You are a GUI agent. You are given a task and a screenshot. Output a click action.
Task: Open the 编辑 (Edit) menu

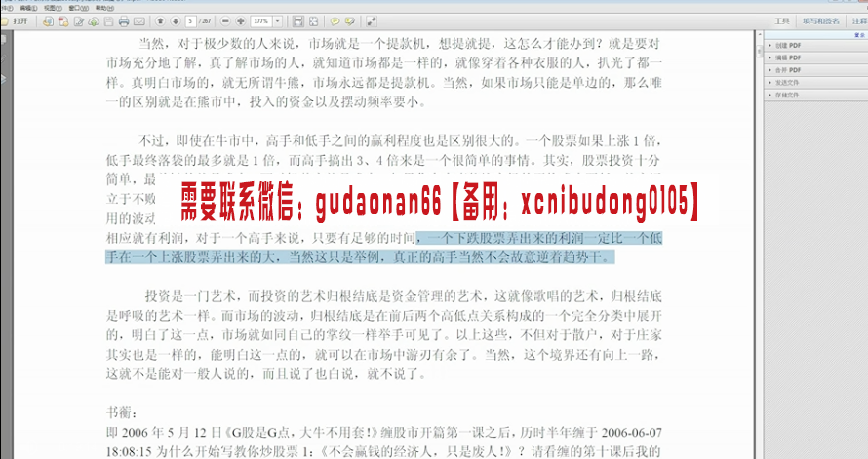pyautogui.click(x=27, y=9)
